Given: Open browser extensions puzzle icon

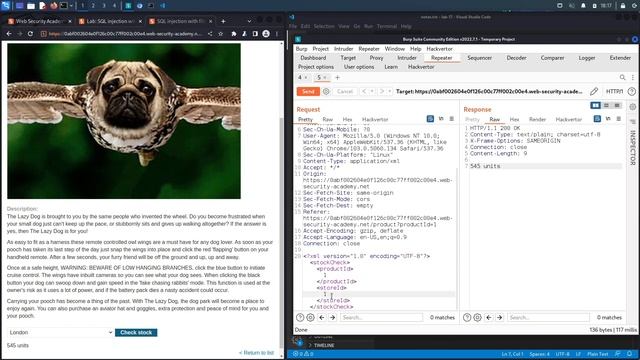Looking at the screenshot, I should (x=233, y=34).
